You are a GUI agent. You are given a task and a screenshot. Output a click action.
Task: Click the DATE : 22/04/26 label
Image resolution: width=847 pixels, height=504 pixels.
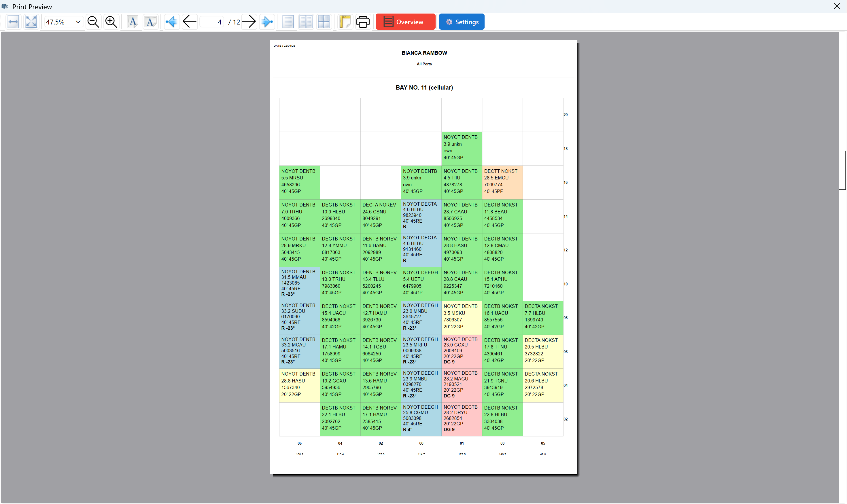pyautogui.click(x=284, y=46)
